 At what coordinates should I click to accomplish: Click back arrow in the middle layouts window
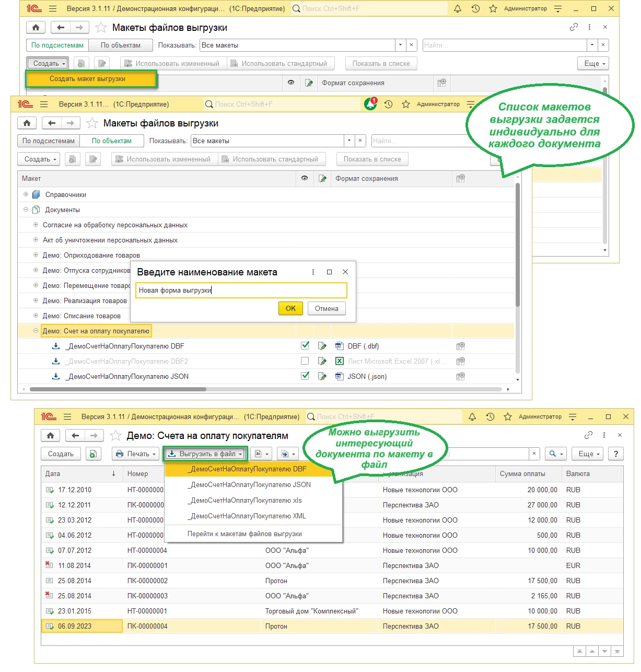[51, 123]
